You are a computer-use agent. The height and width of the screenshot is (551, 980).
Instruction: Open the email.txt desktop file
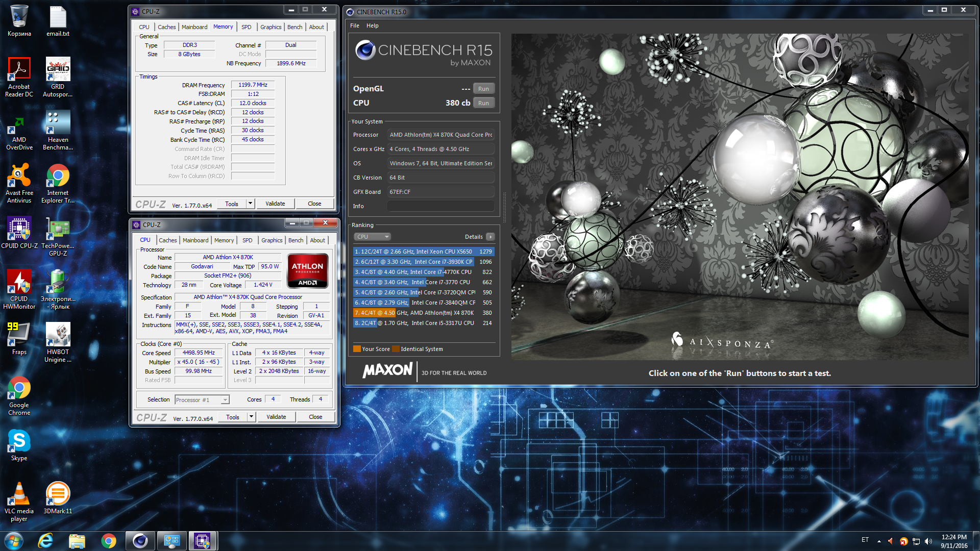tap(58, 21)
